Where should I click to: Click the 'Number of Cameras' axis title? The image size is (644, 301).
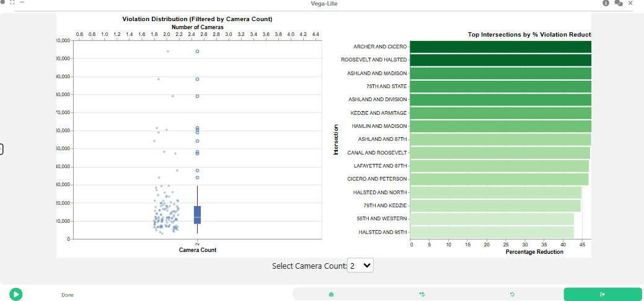tap(198, 27)
